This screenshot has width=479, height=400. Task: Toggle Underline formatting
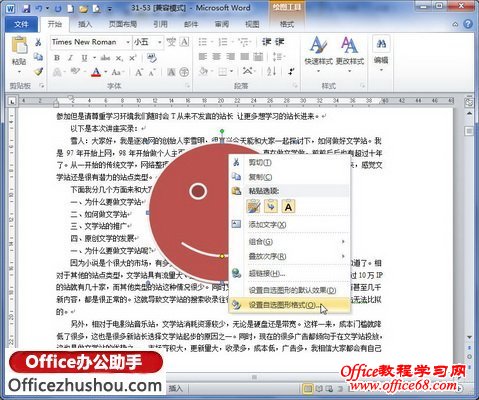(84, 58)
